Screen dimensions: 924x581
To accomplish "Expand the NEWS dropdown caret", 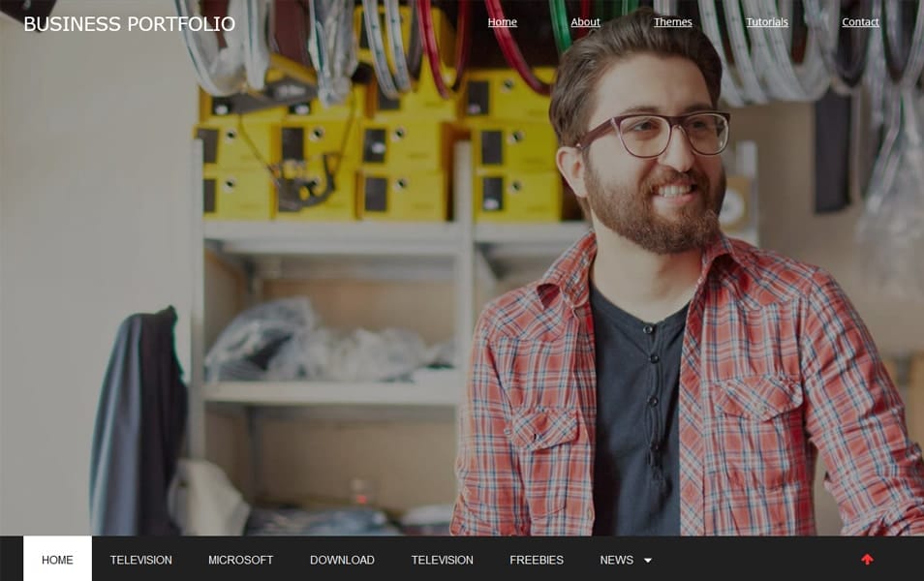I will pos(648,560).
